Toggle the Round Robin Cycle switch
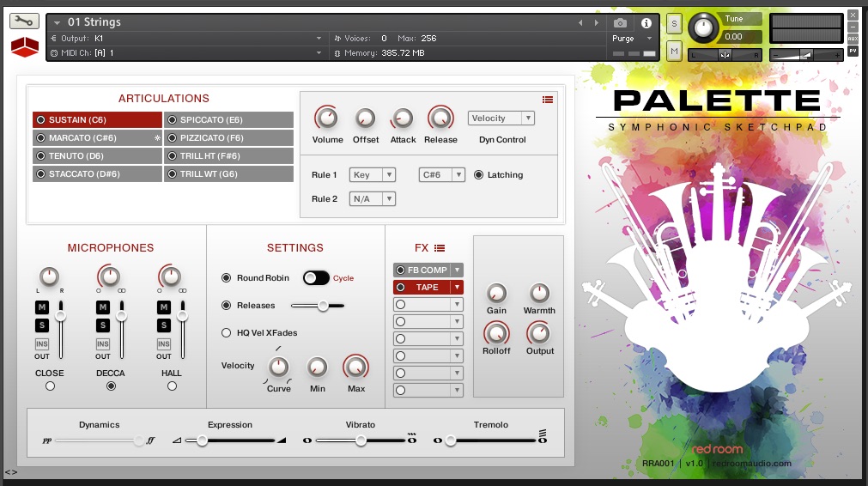 pos(316,277)
